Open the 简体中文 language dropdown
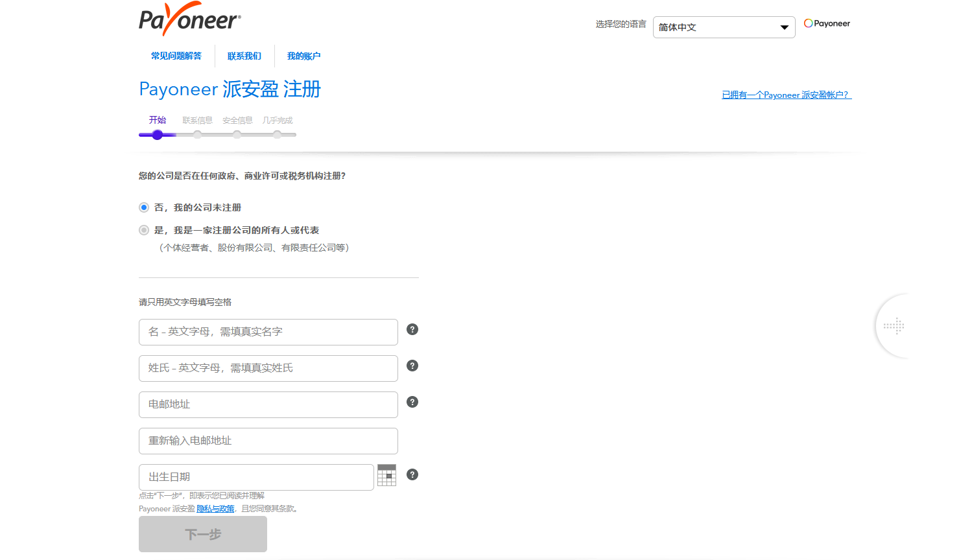Screen dimensions: 972x560 (x=724, y=27)
